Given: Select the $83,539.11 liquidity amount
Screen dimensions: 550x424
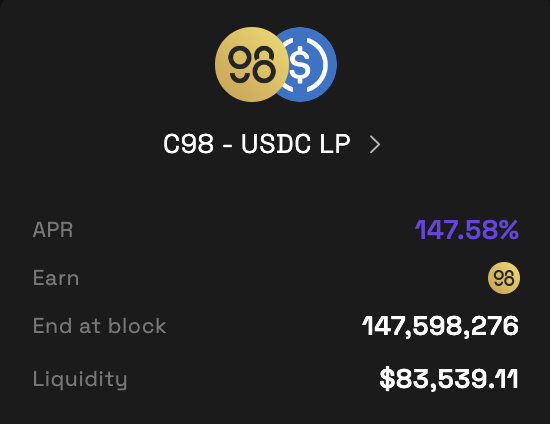Looking at the screenshot, I should coord(449,379).
